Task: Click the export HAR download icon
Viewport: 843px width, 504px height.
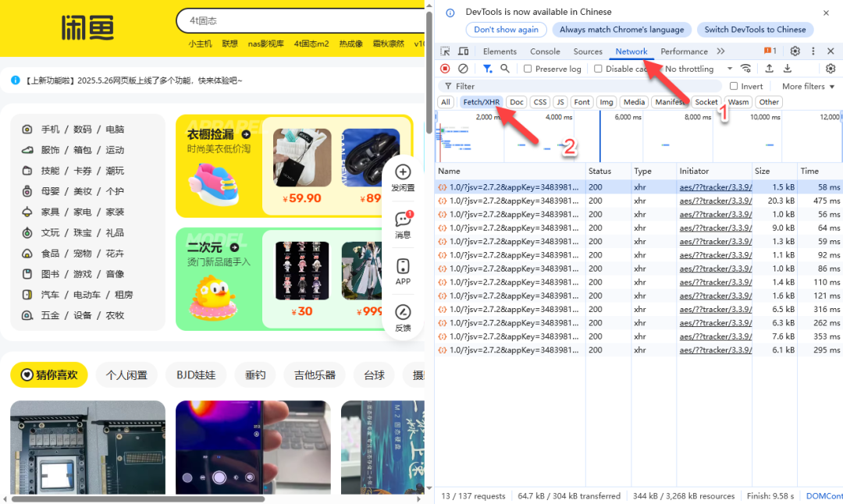Action: pos(788,69)
